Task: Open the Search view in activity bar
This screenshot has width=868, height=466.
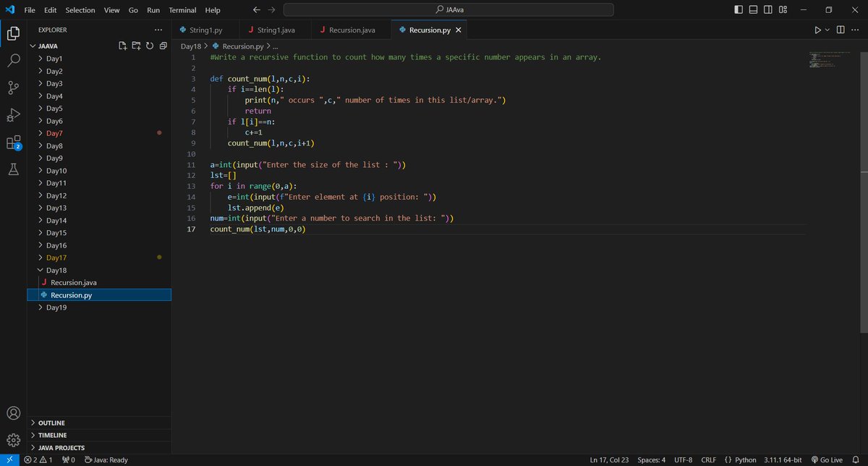Action: (x=13, y=60)
